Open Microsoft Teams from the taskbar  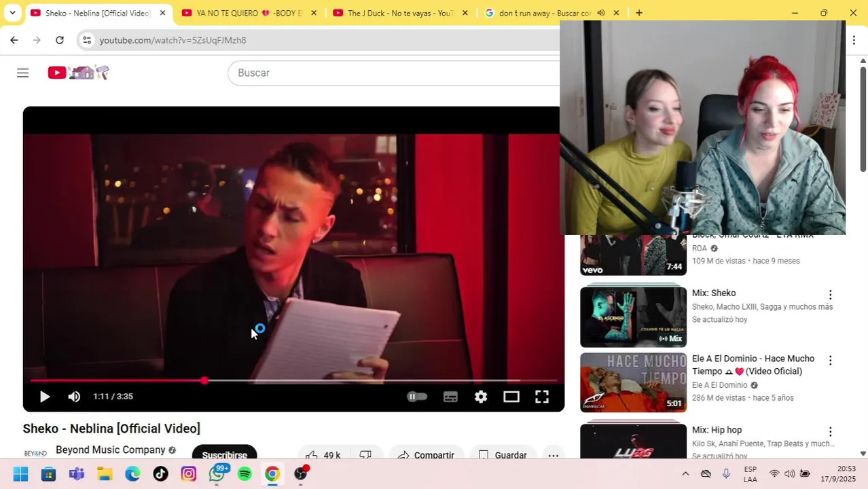tap(76, 474)
